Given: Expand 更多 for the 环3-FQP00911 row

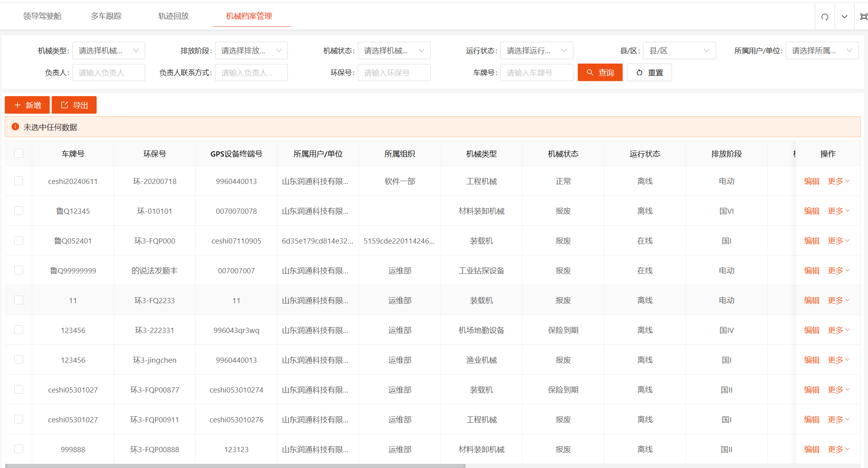Looking at the screenshot, I should [839, 420].
